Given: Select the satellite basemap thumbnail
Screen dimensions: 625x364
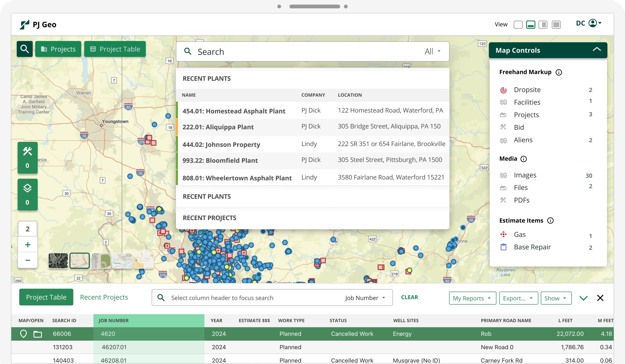Looking at the screenshot, I should tap(58, 261).
